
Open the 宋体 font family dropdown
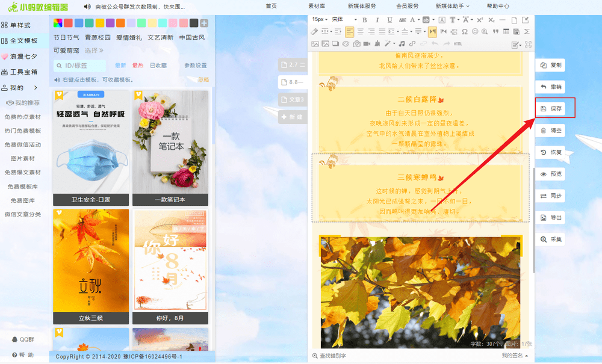[x=344, y=20]
